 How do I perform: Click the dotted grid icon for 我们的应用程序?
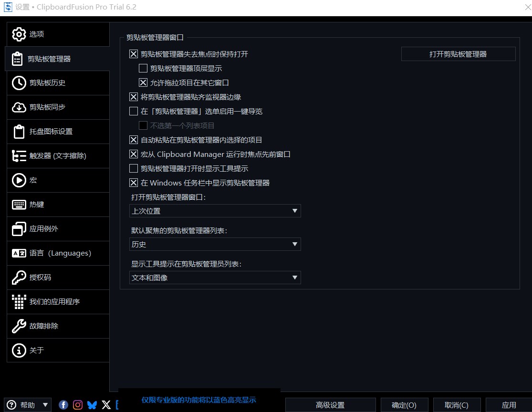pyautogui.click(x=19, y=302)
